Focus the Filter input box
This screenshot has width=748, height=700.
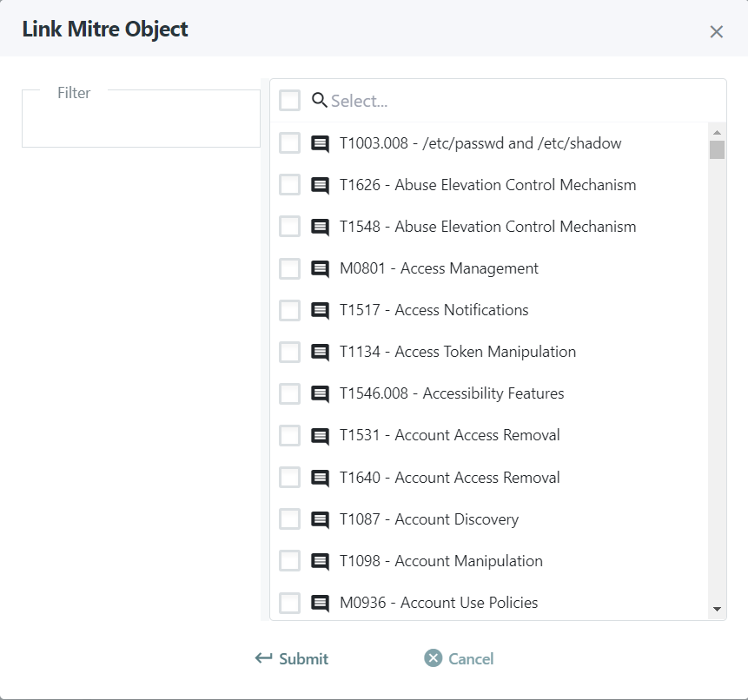[141, 118]
